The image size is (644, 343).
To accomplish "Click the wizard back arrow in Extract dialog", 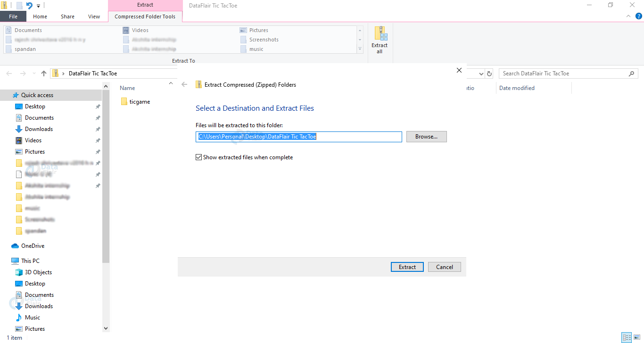I will (184, 84).
